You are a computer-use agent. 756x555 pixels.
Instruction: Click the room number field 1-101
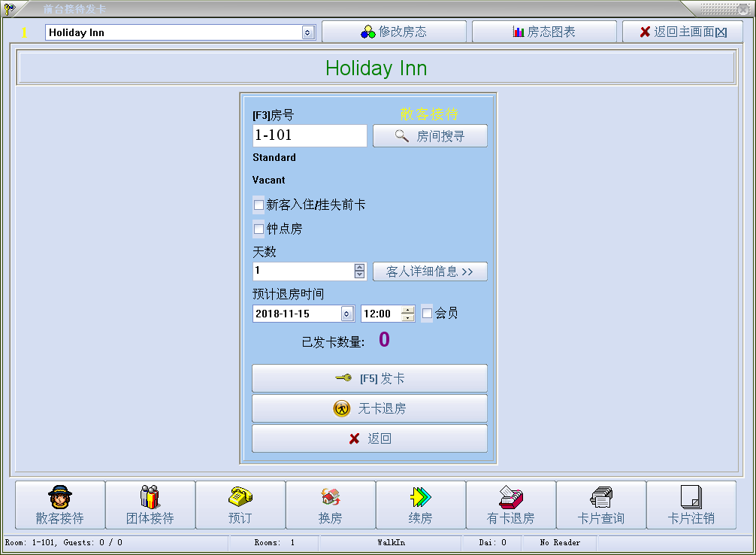310,135
